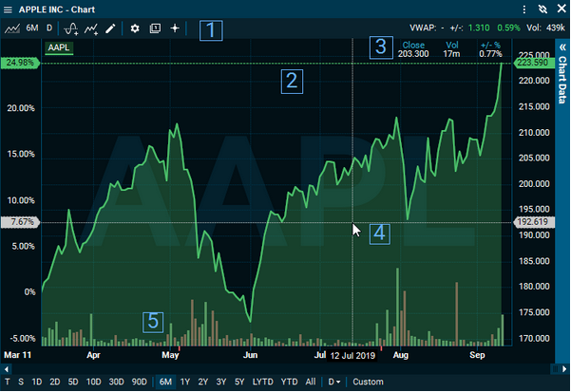Switch to 3Y range

pyautogui.click(x=221, y=382)
